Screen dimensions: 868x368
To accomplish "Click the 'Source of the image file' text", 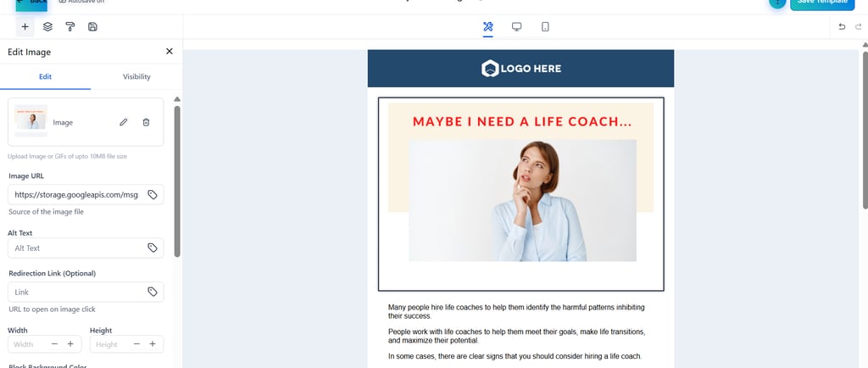I will pyautogui.click(x=46, y=212).
